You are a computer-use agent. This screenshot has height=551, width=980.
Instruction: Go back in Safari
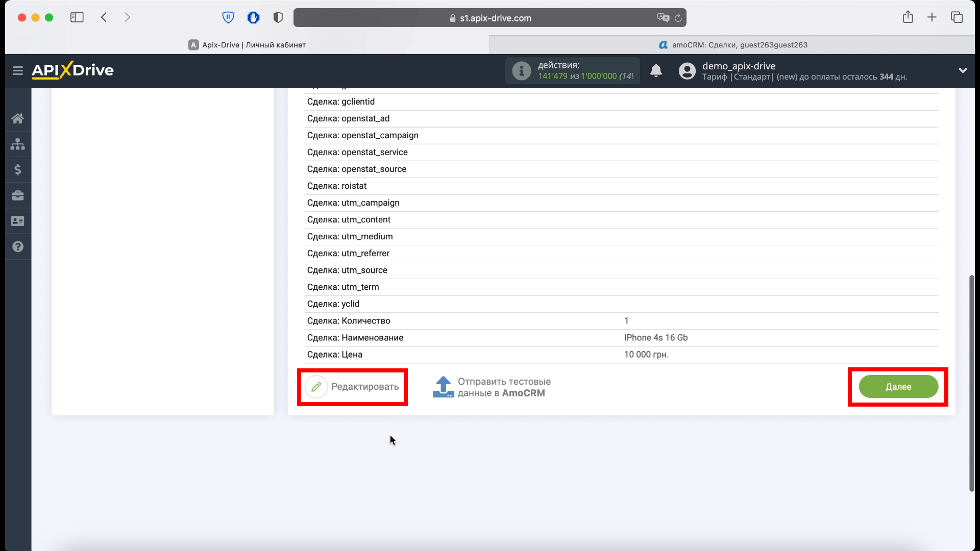[x=104, y=17]
